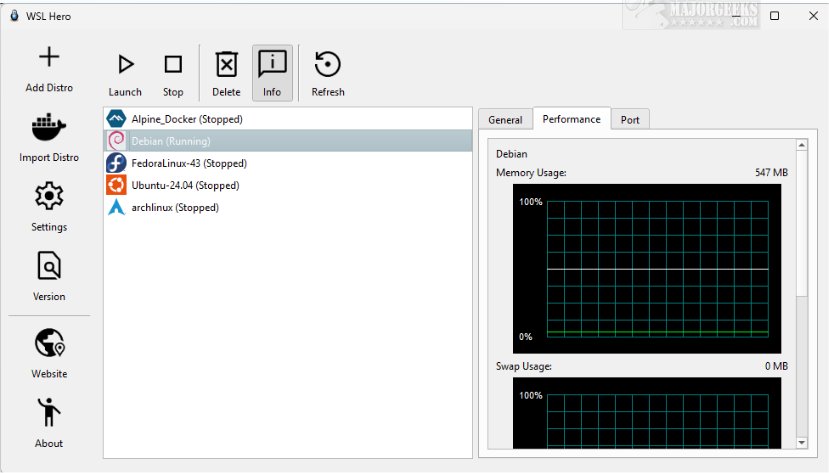
Task: Open the Website globe icon
Action: tap(49, 344)
